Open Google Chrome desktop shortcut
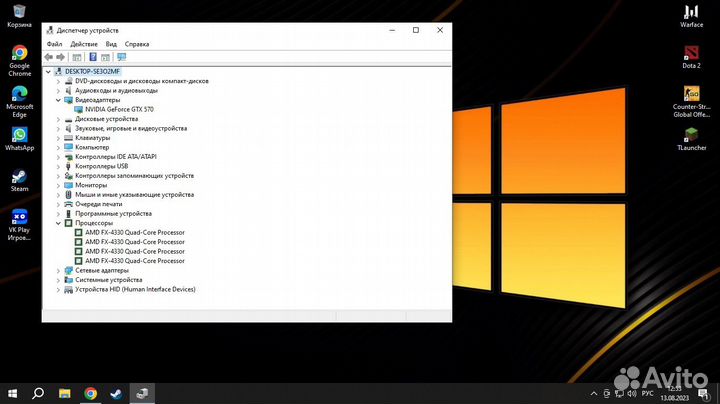The image size is (720, 404). tap(19, 61)
